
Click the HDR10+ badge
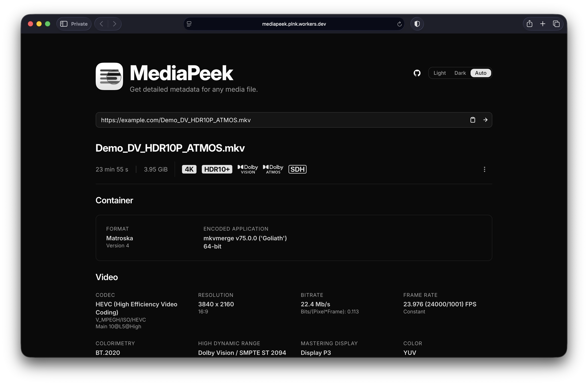217,169
